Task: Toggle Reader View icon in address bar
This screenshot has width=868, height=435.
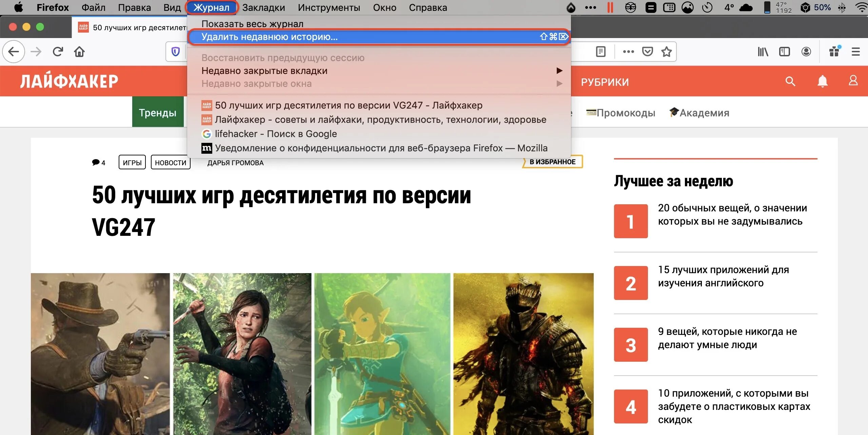Action: pos(600,52)
